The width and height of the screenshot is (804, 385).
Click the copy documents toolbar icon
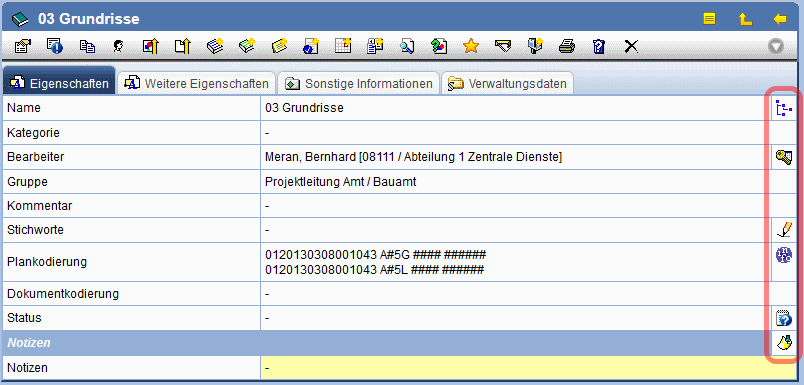click(x=87, y=47)
